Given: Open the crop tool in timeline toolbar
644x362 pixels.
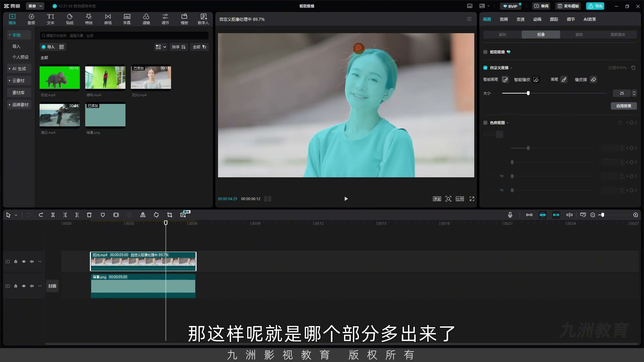Looking at the screenshot, I should (170, 215).
